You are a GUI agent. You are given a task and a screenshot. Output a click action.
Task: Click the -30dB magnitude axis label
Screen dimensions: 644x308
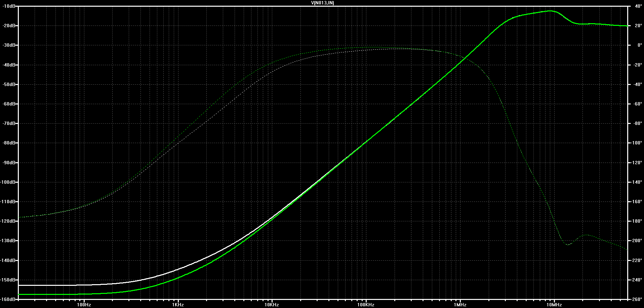pyautogui.click(x=9, y=45)
